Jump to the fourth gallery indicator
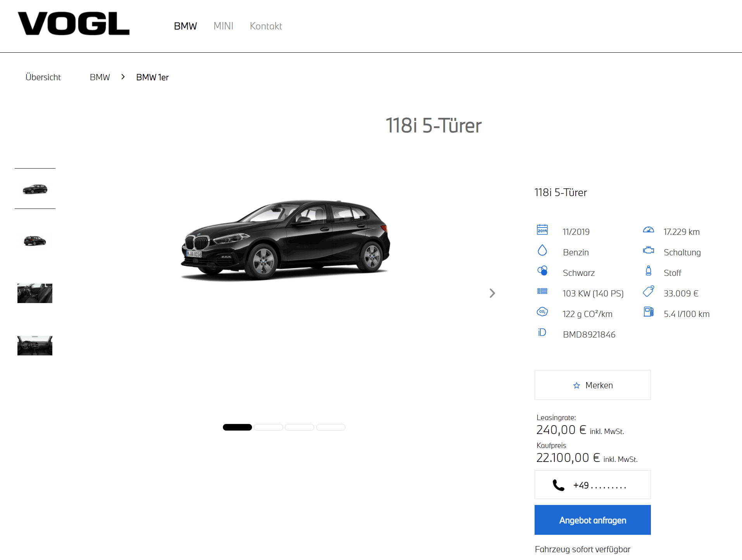 click(331, 427)
